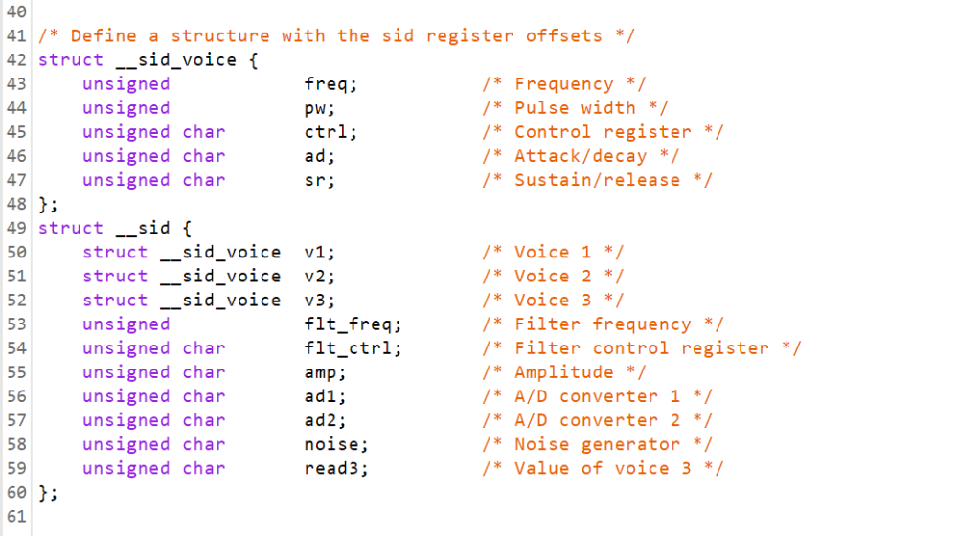Image resolution: width=980 pixels, height=536 pixels.
Task: Click line number 48 in the gutter
Action: pyautogui.click(x=15, y=204)
